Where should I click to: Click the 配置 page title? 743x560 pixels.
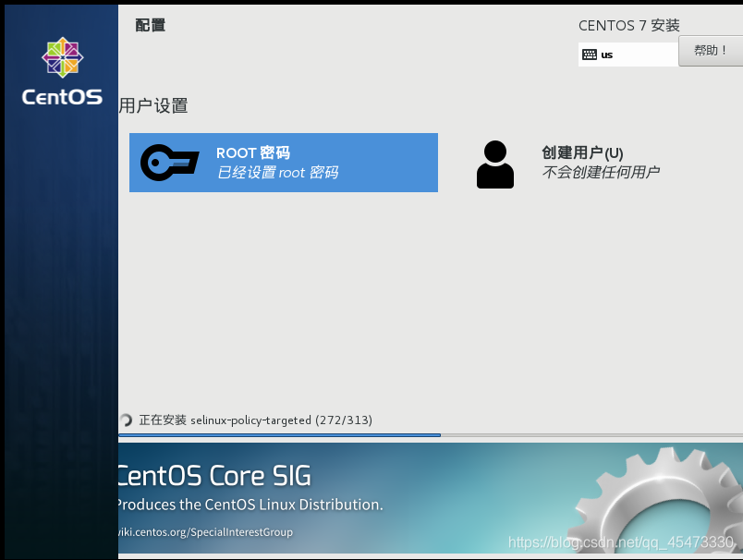[151, 25]
